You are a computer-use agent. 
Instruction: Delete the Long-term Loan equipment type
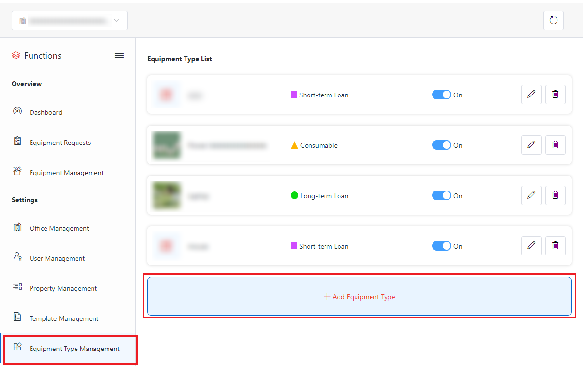[555, 195]
